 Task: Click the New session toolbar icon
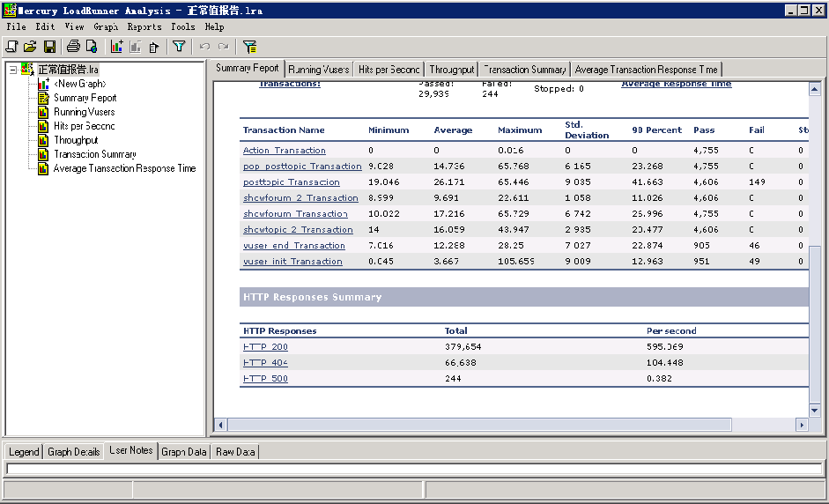click(x=12, y=47)
